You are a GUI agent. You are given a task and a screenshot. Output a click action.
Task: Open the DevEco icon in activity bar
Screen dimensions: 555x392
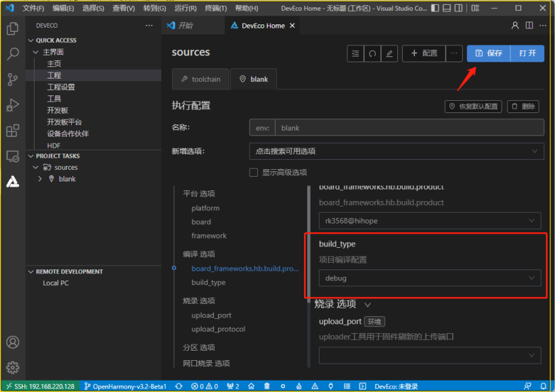[12, 181]
